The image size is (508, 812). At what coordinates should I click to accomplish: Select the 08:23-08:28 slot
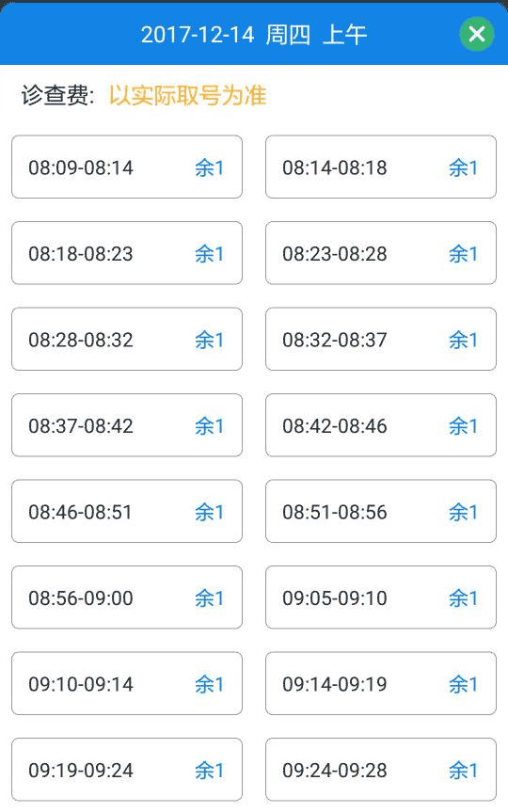381,253
